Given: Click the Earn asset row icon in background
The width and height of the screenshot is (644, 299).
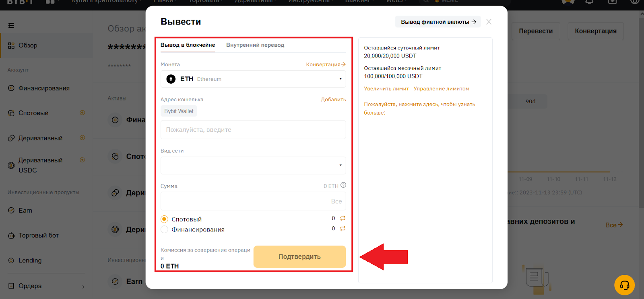Looking at the screenshot, I should [115, 281].
